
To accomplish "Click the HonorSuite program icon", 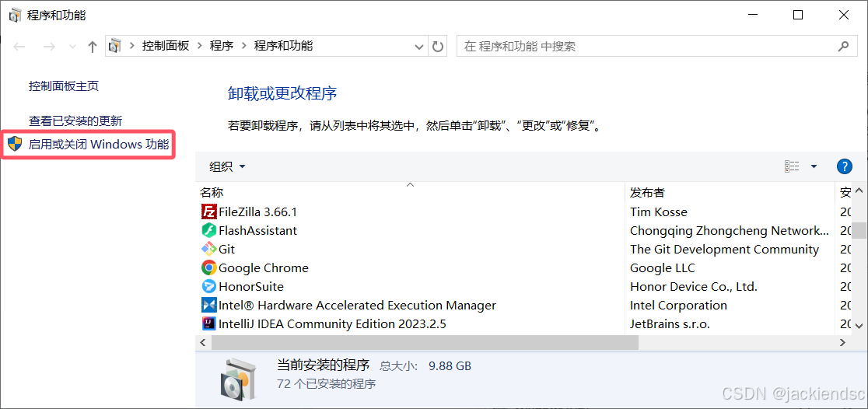I will [x=208, y=287].
